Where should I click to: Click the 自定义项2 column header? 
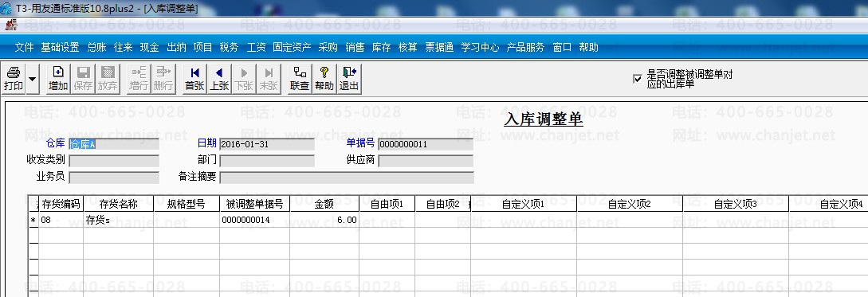click(x=630, y=204)
